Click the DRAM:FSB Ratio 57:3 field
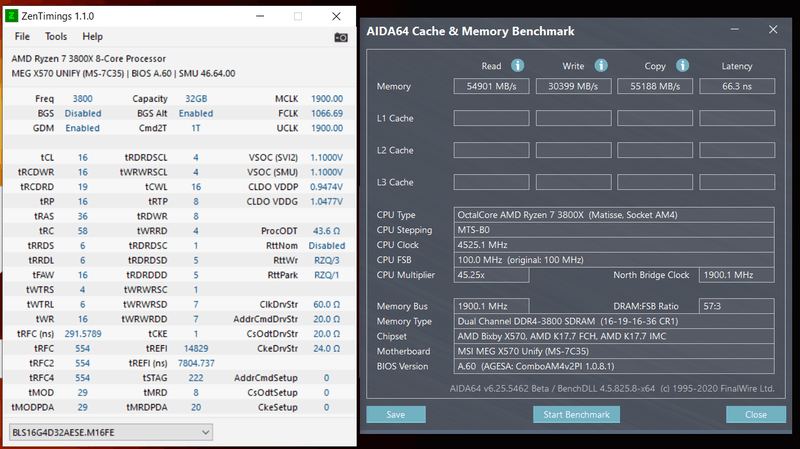The image size is (800, 449). point(737,306)
